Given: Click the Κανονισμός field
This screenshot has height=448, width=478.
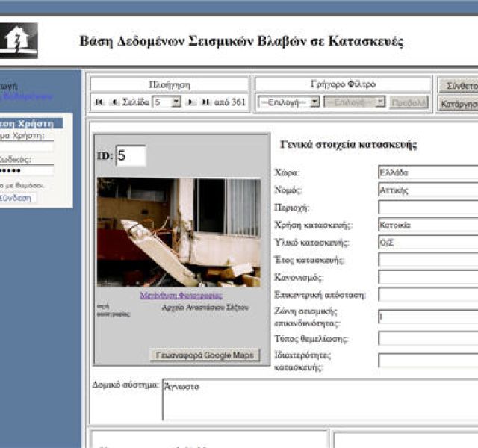Looking at the screenshot, I should [x=428, y=277].
